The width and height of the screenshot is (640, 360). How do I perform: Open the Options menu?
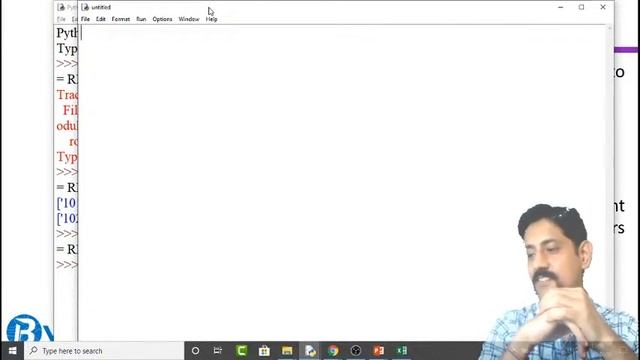[x=162, y=19]
